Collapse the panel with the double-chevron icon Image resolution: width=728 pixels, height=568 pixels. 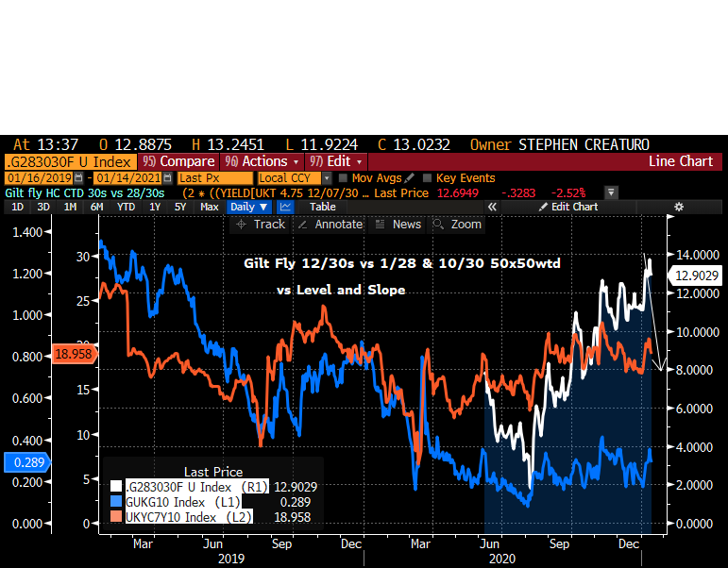(492, 207)
